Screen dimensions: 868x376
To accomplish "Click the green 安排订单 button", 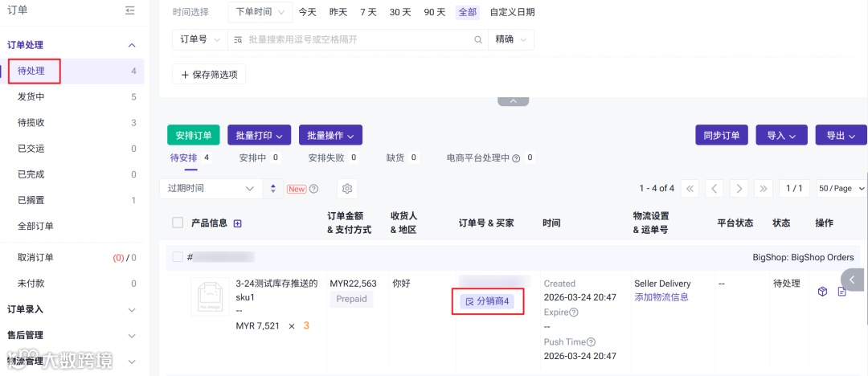I will point(194,135).
